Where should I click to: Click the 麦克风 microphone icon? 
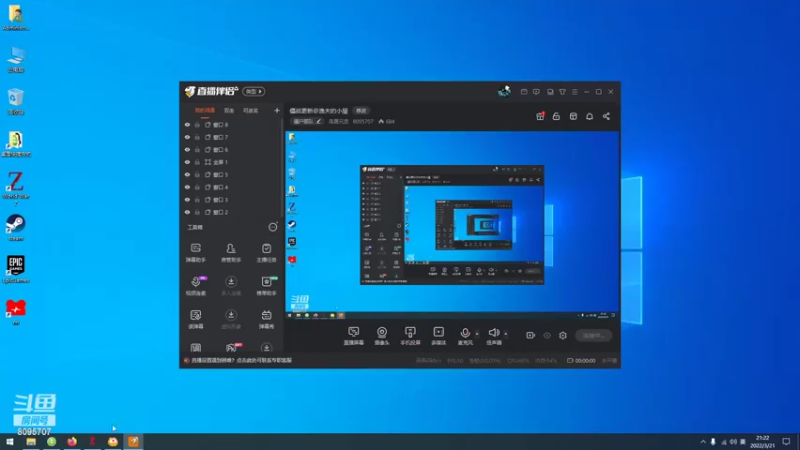coord(465,333)
